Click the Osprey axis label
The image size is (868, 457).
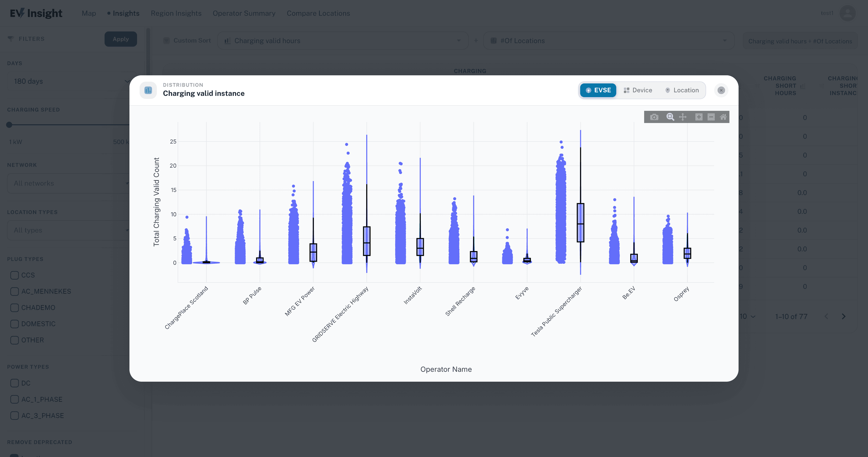click(x=681, y=294)
